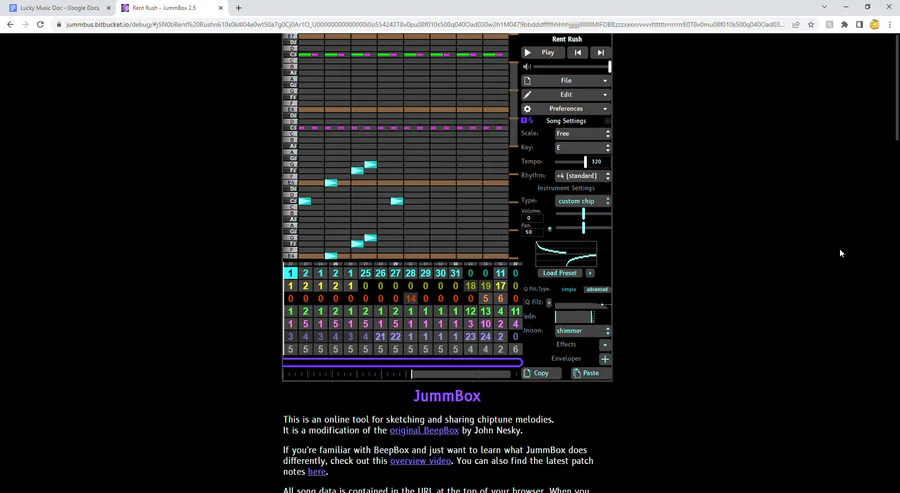Open the overview video link

(420, 461)
